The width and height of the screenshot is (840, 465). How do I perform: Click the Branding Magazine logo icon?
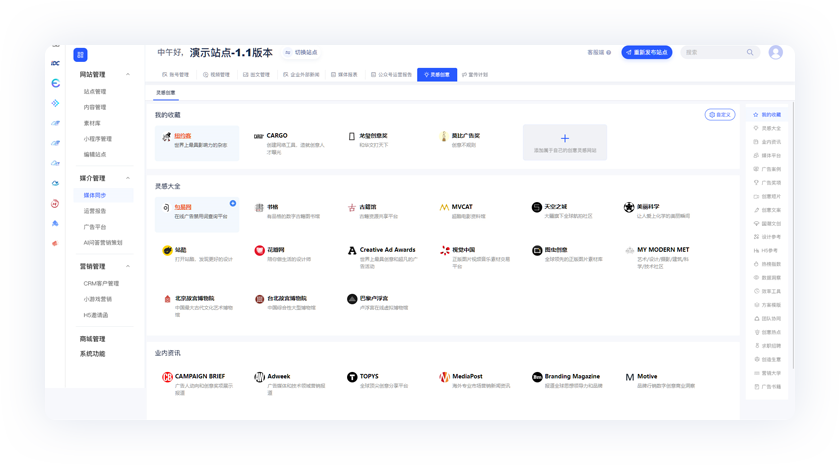point(537,377)
